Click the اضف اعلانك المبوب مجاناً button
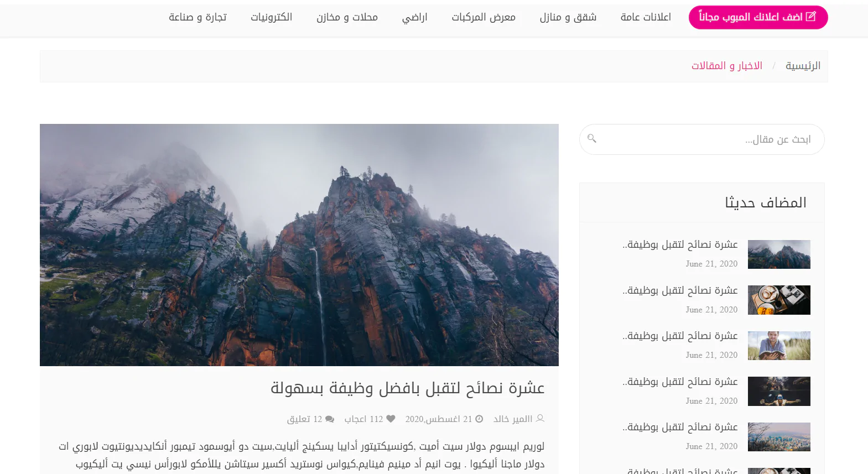 [758, 17]
